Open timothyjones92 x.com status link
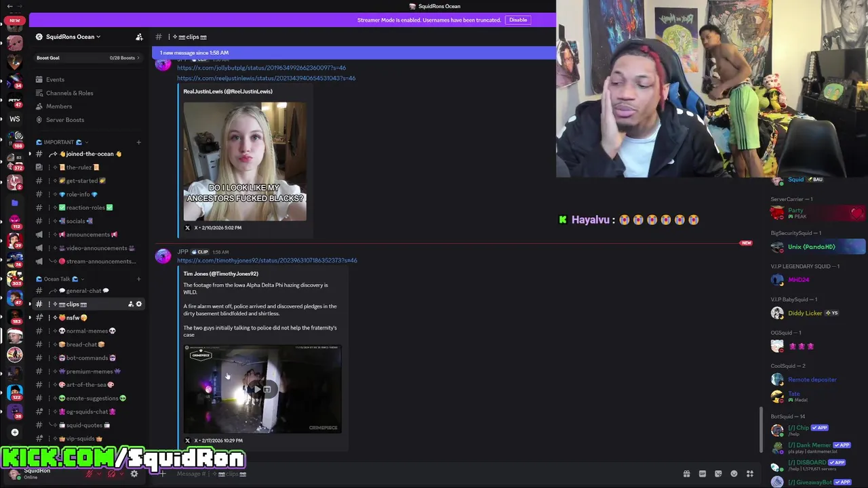Screen dimensions: 868x488 coord(267,260)
